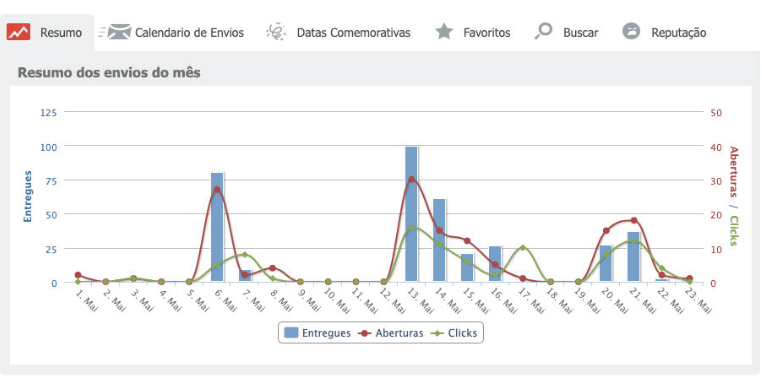Click the Entregues bar for 6. Mai
Image resolution: width=762 pixels, height=377 pixels.
pyautogui.click(x=217, y=227)
